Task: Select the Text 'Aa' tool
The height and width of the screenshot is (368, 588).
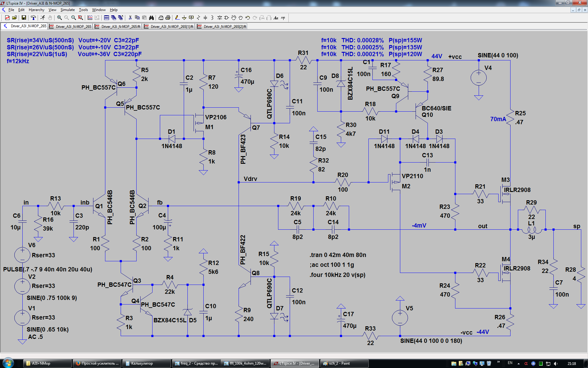Action: point(276,18)
